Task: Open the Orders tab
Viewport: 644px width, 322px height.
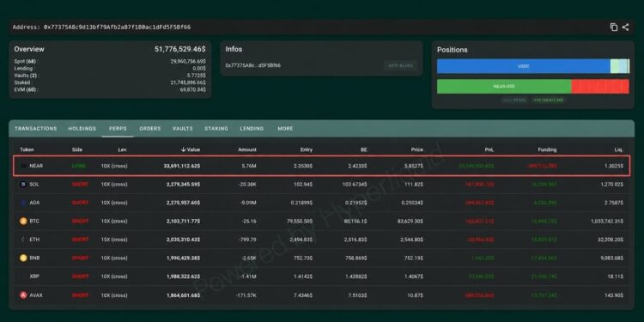Action: [x=150, y=129]
